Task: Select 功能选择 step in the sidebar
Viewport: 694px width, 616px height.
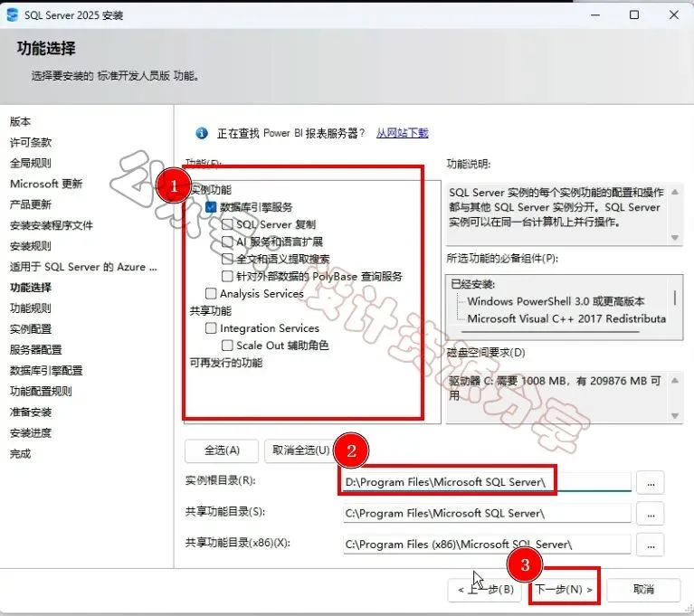Action: point(31,288)
